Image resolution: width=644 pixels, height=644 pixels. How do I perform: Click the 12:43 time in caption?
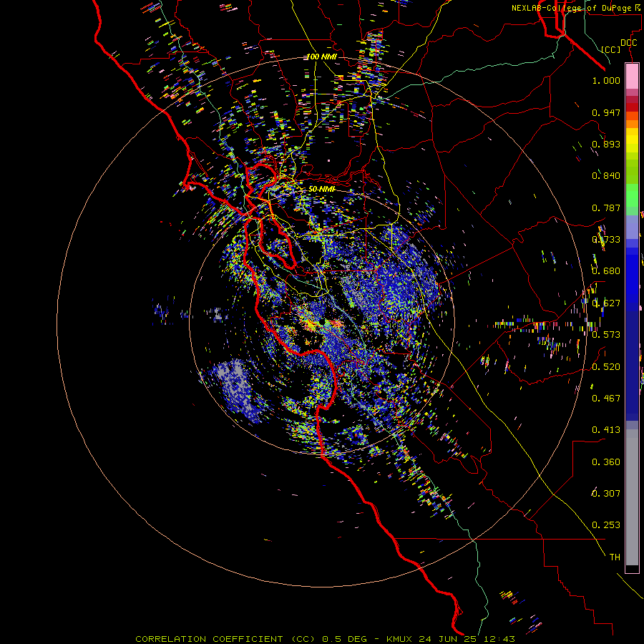click(x=499, y=639)
